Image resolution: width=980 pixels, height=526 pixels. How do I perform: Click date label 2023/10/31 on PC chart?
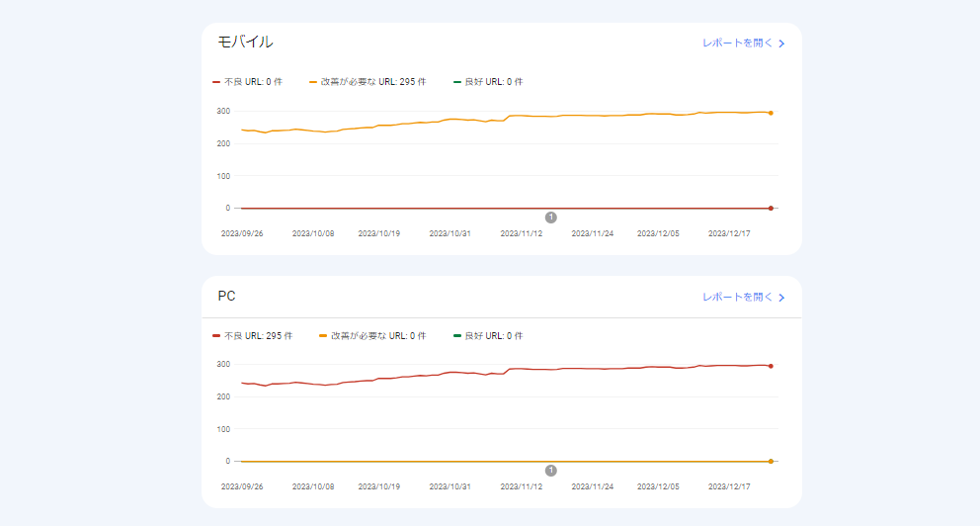450,486
